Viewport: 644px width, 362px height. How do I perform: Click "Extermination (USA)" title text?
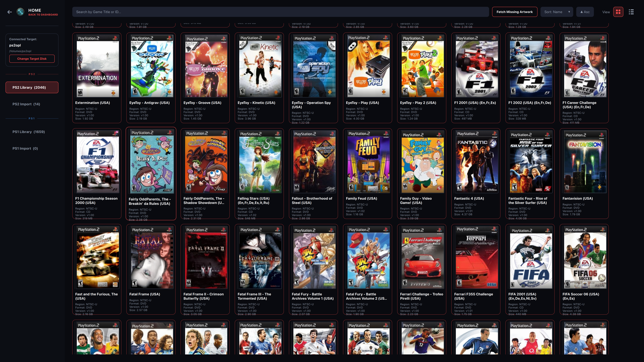[x=93, y=103]
